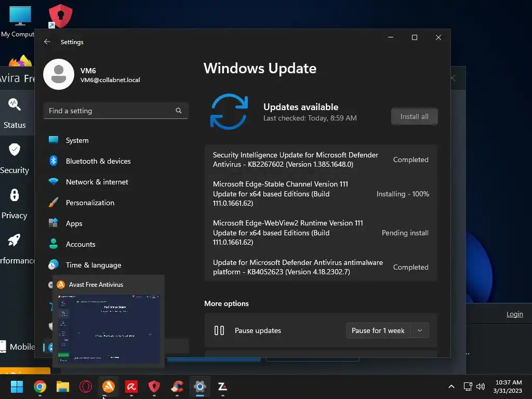Click VM6@collabnet.local account email
This screenshot has height=399, width=532.
pyautogui.click(x=110, y=80)
